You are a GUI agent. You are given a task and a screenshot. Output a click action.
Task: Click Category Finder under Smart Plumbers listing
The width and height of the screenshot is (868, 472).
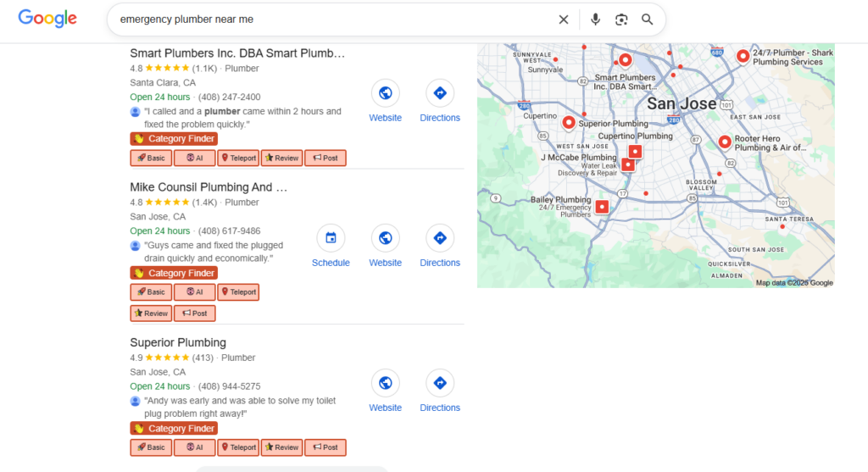(x=174, y=139)
